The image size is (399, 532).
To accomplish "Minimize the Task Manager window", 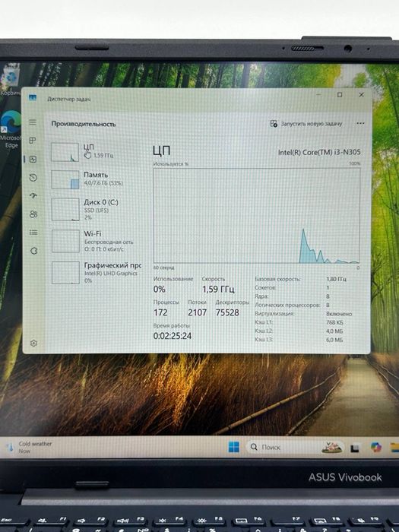I will pos(318,95).
